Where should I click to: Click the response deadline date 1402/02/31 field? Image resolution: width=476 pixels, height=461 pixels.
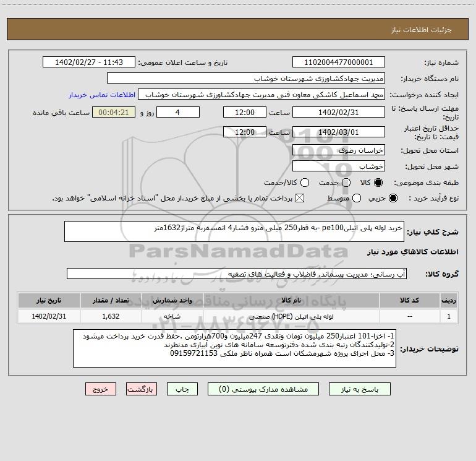pyautogui.click(x=339, y=112)
